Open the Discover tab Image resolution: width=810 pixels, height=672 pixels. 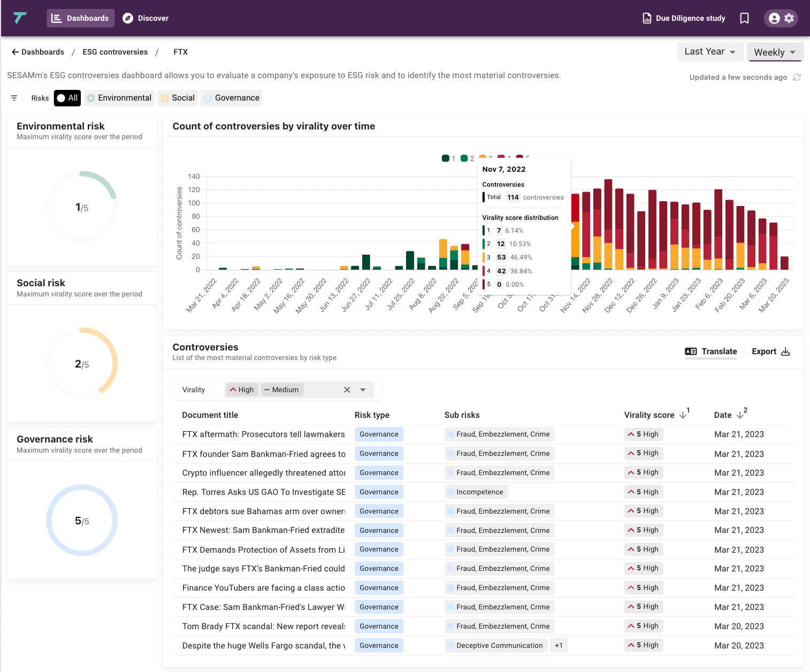146,18
